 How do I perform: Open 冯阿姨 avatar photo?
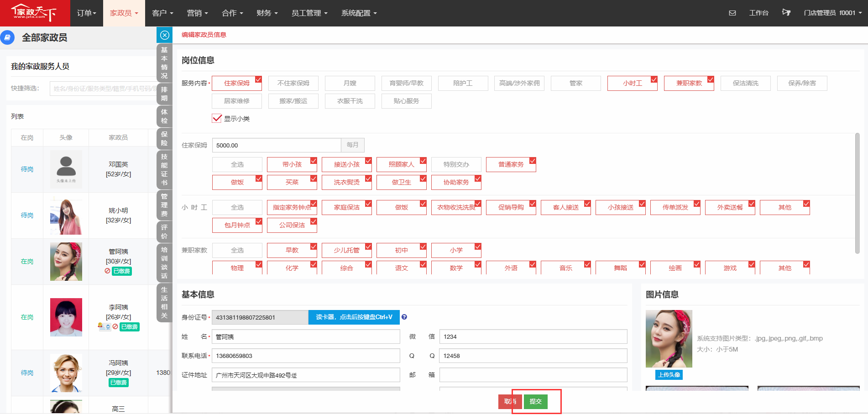66,373
